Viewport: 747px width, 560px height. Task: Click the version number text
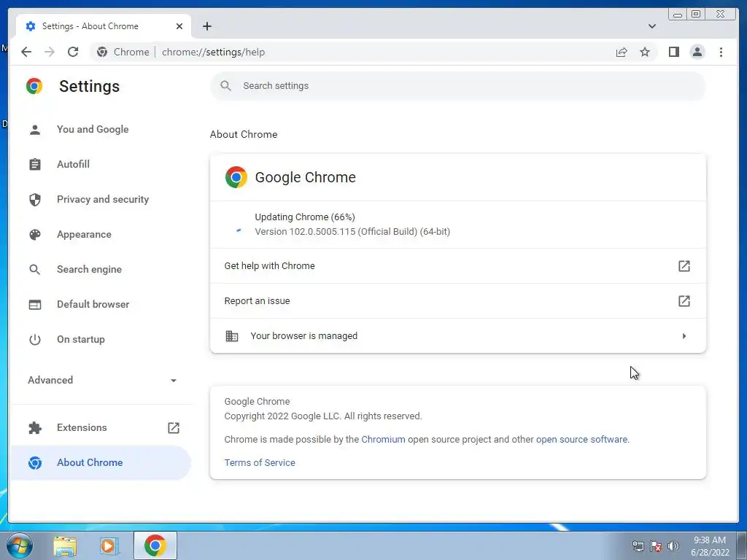(x=352, y=231)
